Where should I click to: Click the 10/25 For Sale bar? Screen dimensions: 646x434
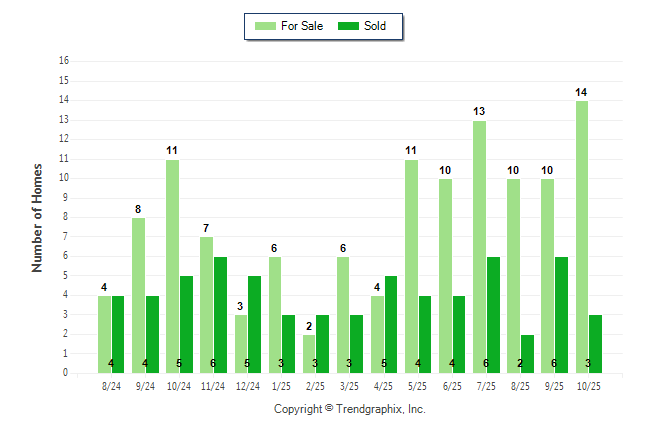pyautogui.click(x=581, y=237)
